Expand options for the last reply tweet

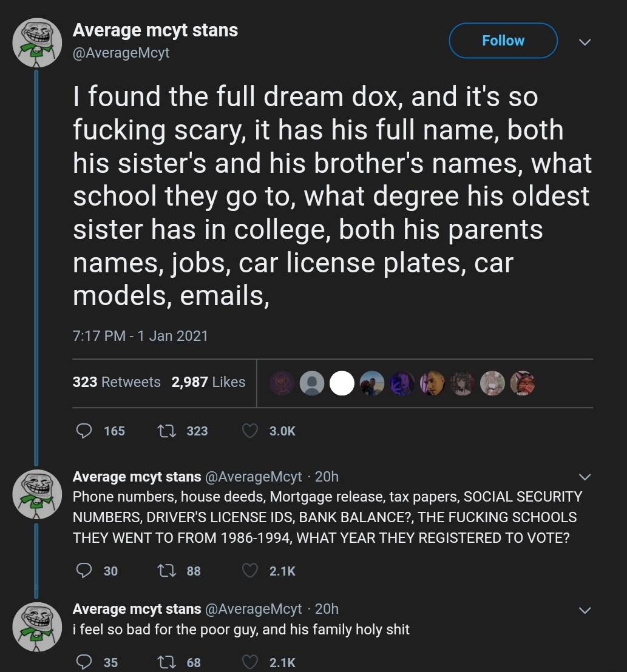coord(585,610)
